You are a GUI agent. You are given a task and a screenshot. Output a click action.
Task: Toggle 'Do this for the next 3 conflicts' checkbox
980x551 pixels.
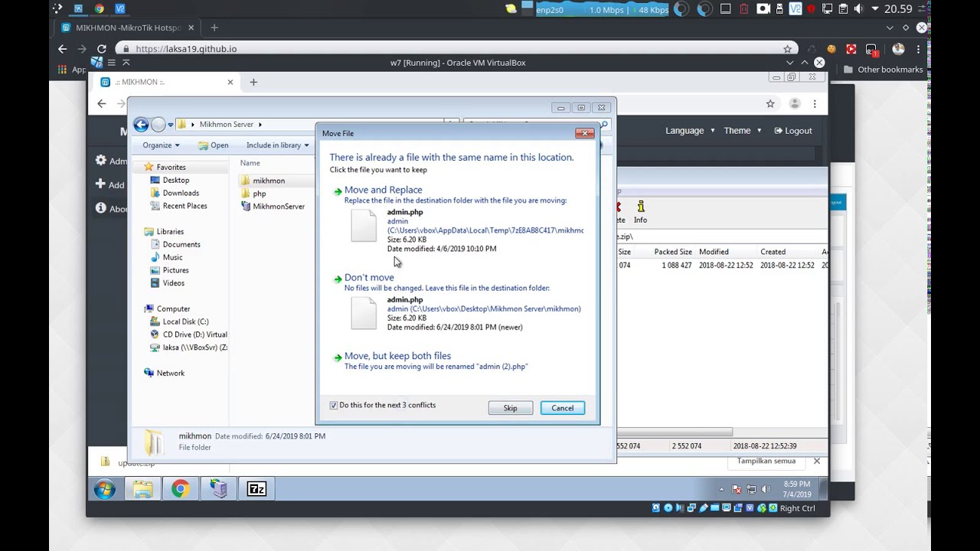pyautogui.click(x=334, y=406)
